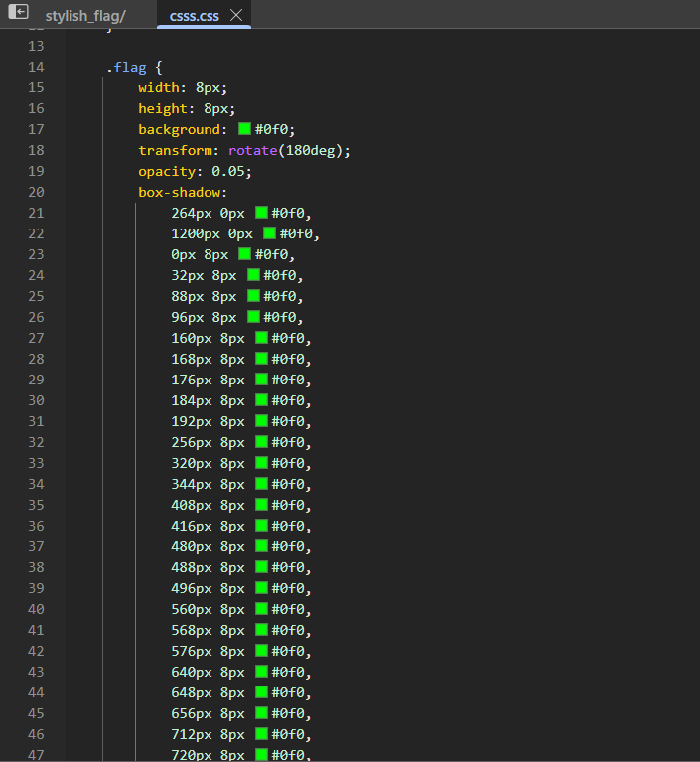Click the box-shadow property name
Viewport: 700px width, 762px height.
coord(180,193)
